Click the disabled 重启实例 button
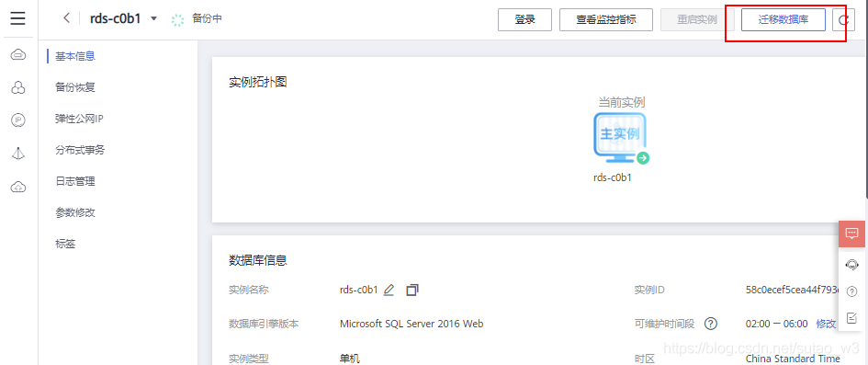This screenshot has width=868, height=365. click(697, 19)
